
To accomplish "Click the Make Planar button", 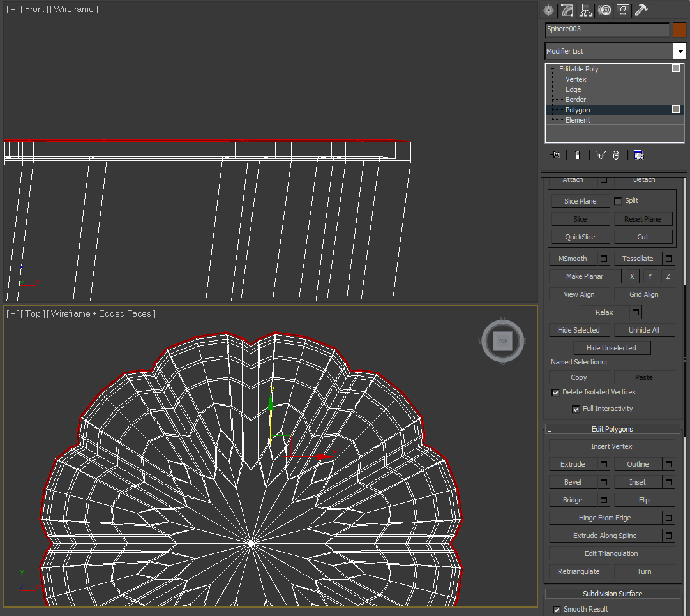I will [585, 276].
